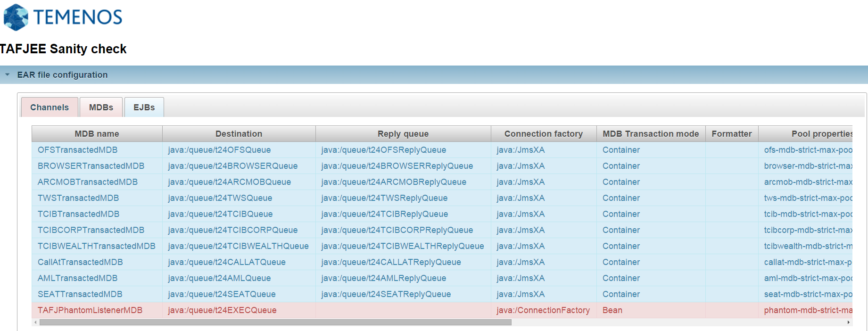Screen dimensions: 868x331
Task: Click java:/queue/t24TWSQueue destination cell
Action: click(x=220, y=198)
